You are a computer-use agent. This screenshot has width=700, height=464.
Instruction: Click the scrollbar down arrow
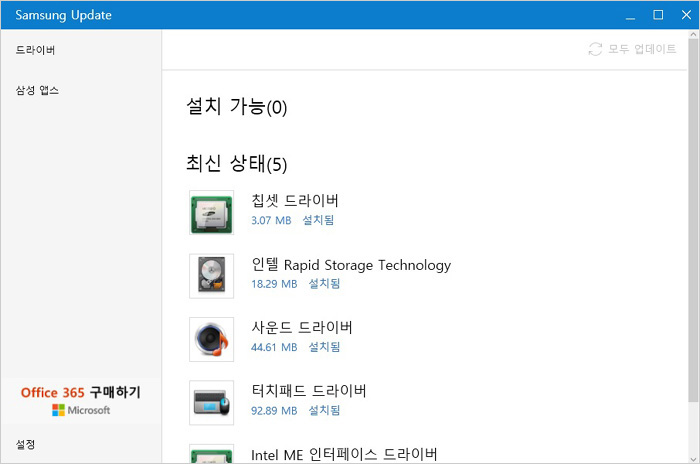click(693, 459)
